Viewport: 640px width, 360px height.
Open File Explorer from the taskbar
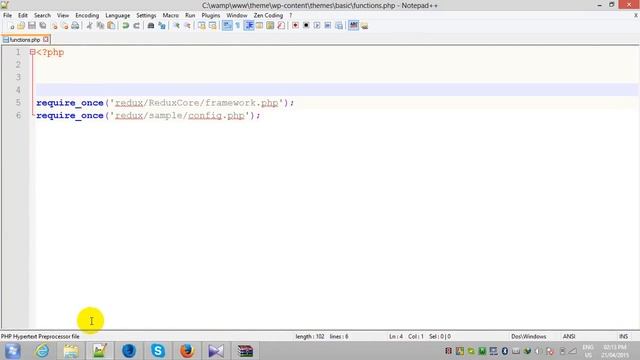(71, 351)
